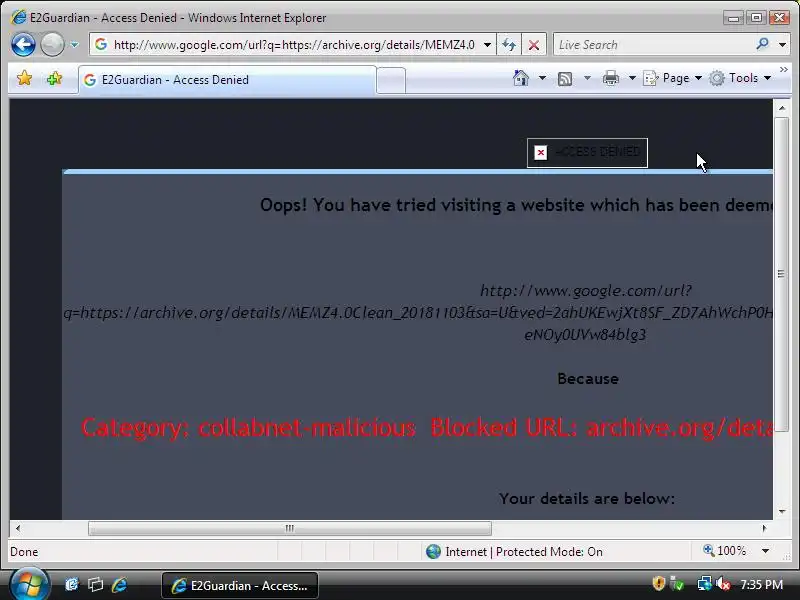Click the horizontal scrollbar right arrow
The height and width of the screenshot is (600, 800).
pyautogui.click(x=764, y=528)
